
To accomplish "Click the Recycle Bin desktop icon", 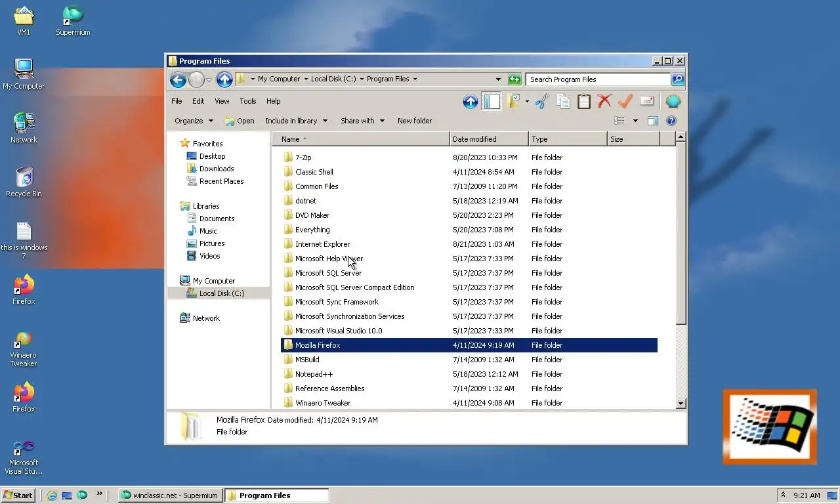I will 24,182.
